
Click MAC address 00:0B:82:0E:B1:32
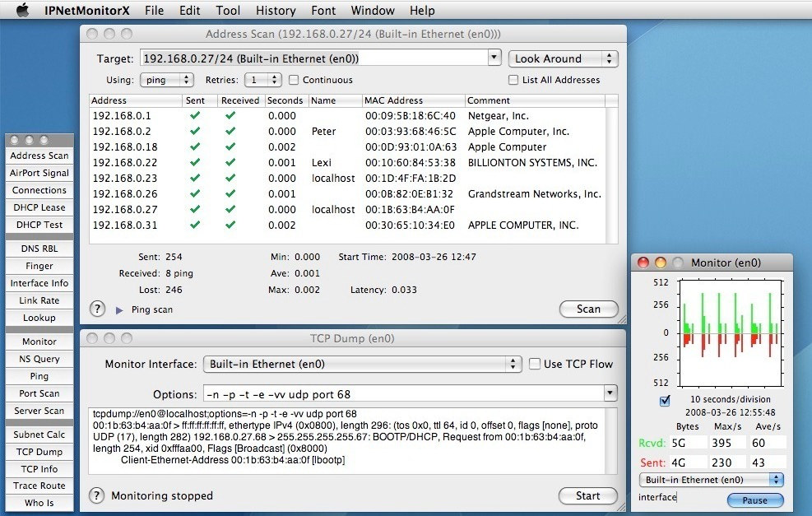[409, 194]
